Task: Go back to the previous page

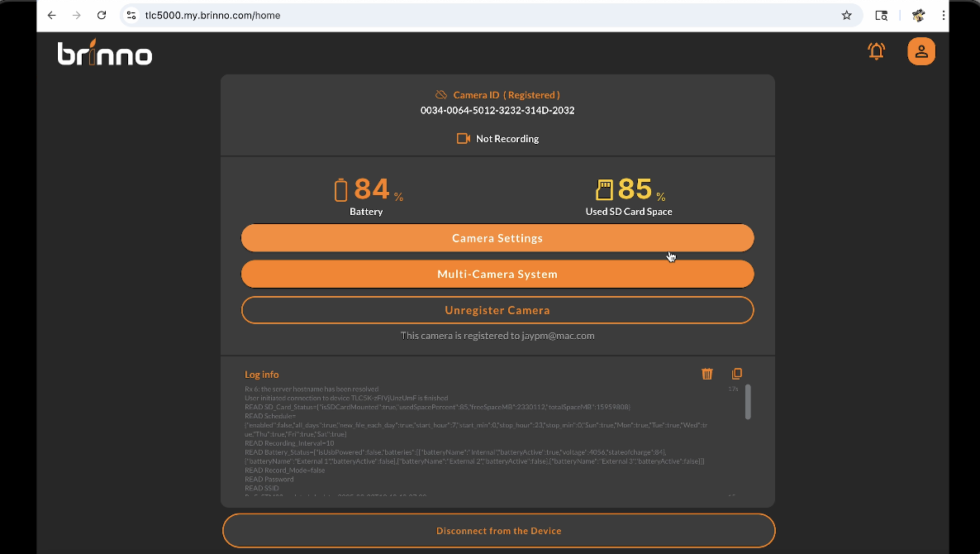Action: [x=51, y=15]
